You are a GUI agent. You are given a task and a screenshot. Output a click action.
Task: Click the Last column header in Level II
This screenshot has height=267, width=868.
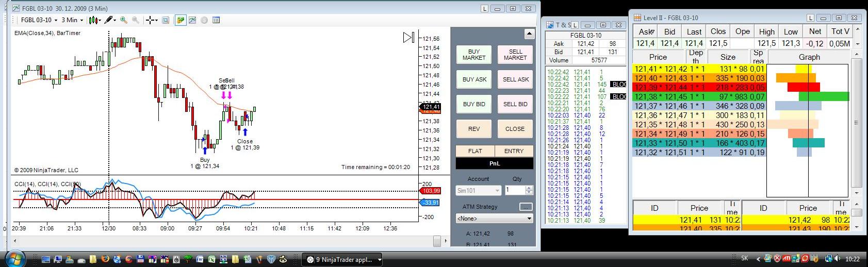[694, 31]
